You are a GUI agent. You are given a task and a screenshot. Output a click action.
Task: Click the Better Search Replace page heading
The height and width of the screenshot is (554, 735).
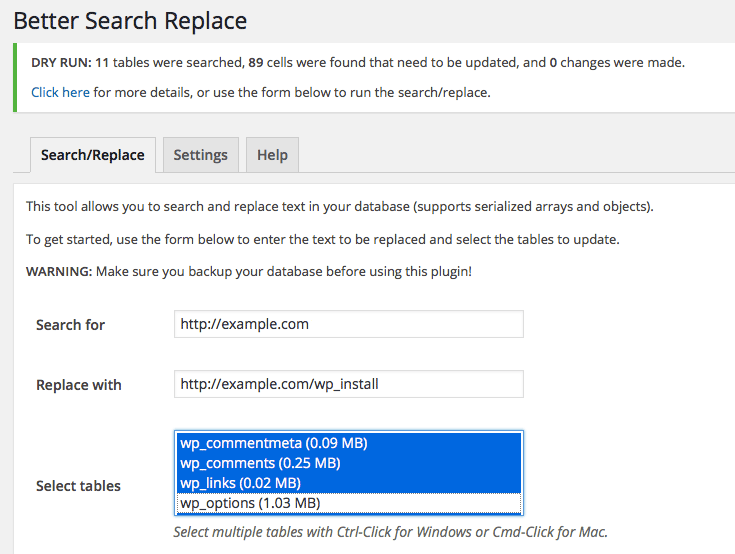pyautogui.click(x=130, y=20)
